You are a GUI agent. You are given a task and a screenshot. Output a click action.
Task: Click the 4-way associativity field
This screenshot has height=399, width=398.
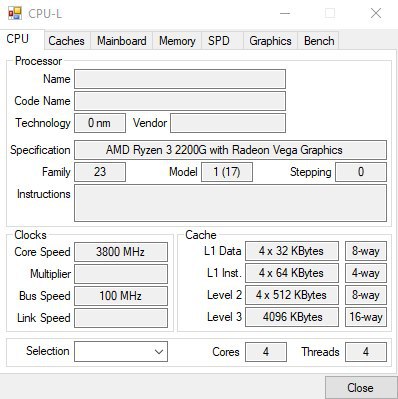coord(366,273)
